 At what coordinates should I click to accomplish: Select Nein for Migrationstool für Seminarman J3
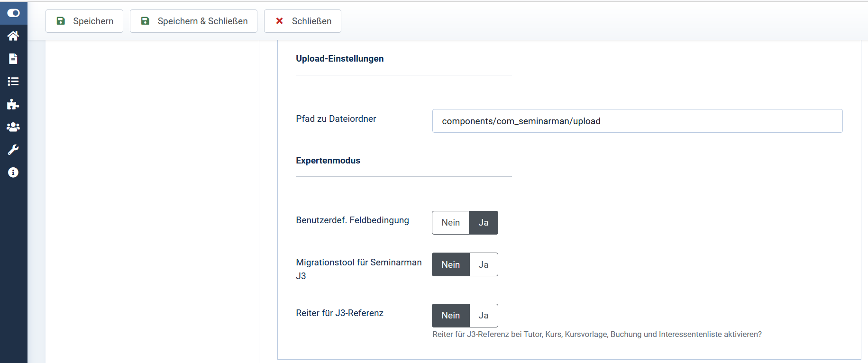[x=450, y=264]
